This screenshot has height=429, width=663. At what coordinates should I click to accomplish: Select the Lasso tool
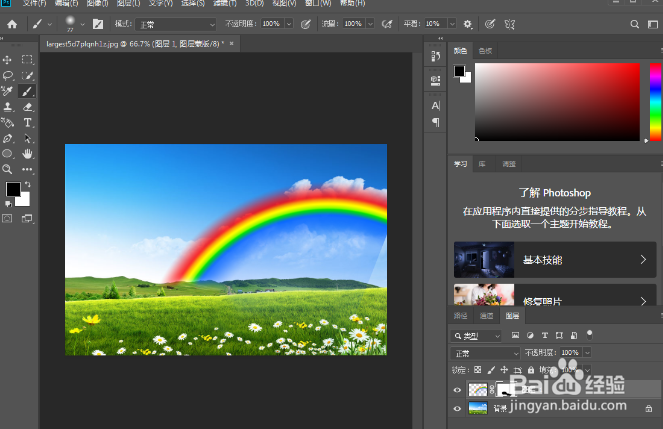(8, 76)
